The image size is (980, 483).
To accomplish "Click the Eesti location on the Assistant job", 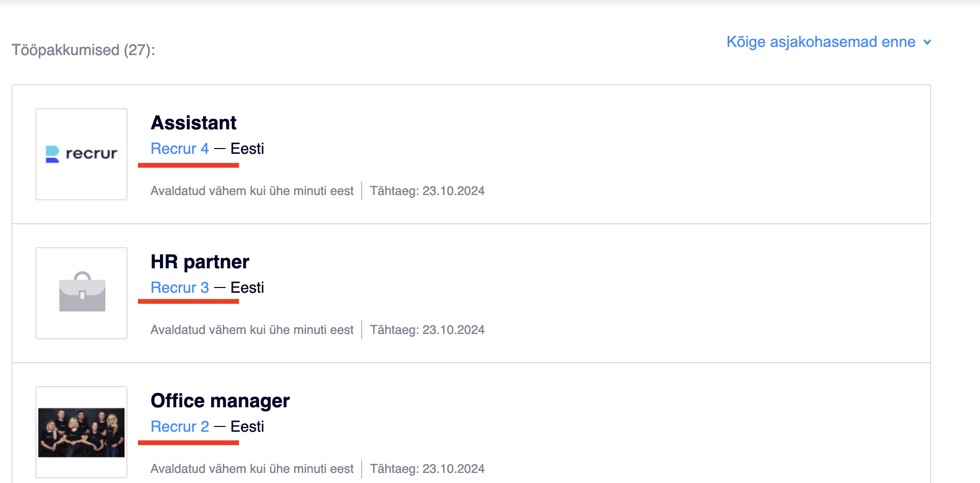I will (x=247, y=149).
